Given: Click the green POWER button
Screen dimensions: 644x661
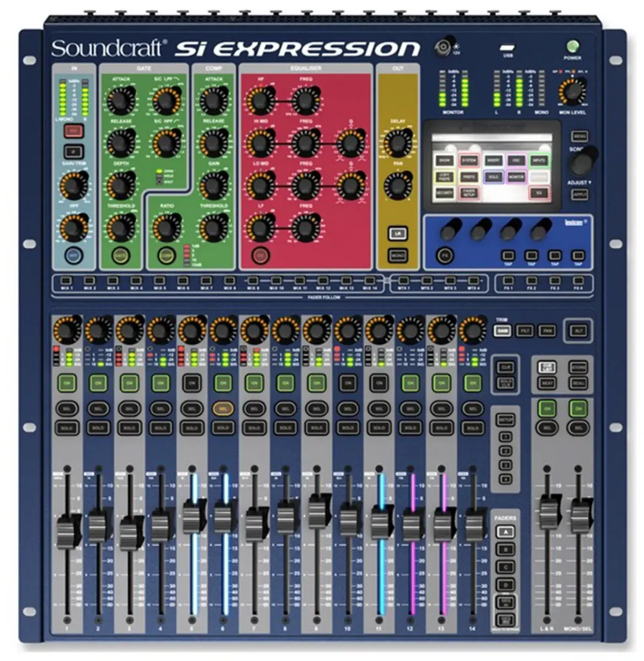Looking at the screenshot, I should 572,46.
